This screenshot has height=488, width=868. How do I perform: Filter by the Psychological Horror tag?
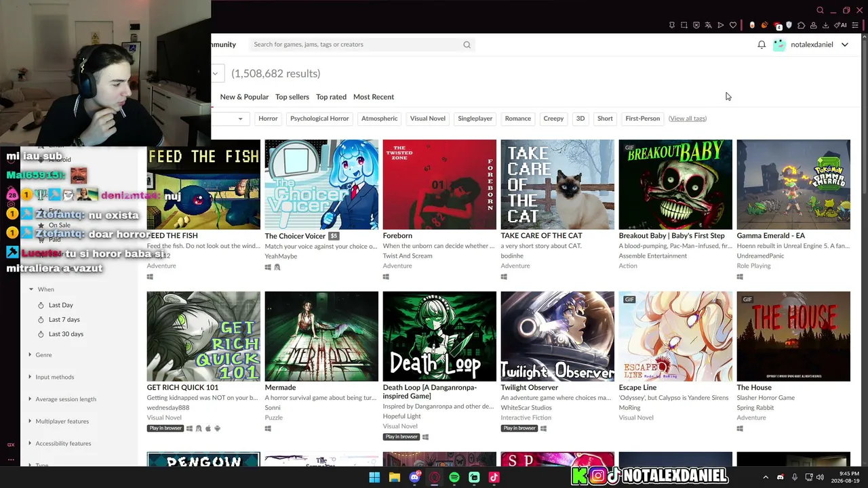pos(319,119)
